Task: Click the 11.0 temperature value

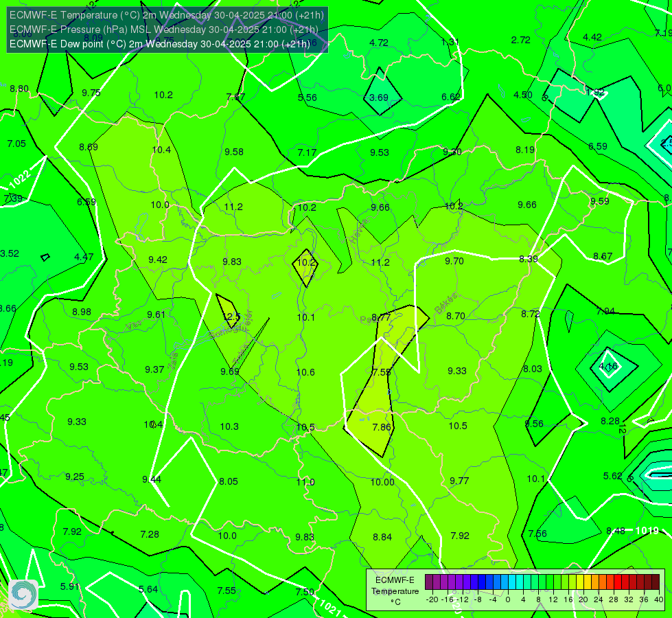Action: (x=305, y=482)
